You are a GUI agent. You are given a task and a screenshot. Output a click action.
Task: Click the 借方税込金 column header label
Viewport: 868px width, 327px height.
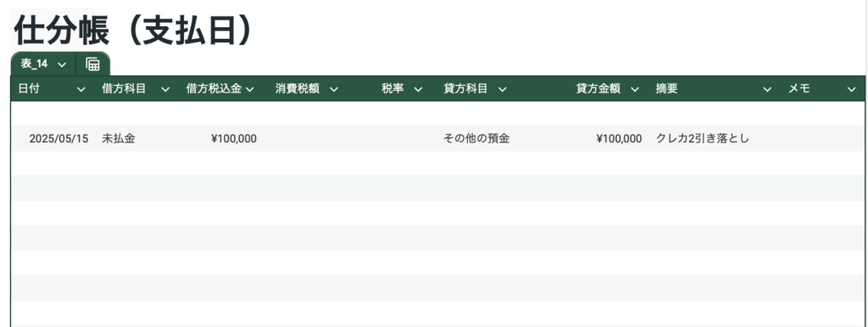[214, 89]
